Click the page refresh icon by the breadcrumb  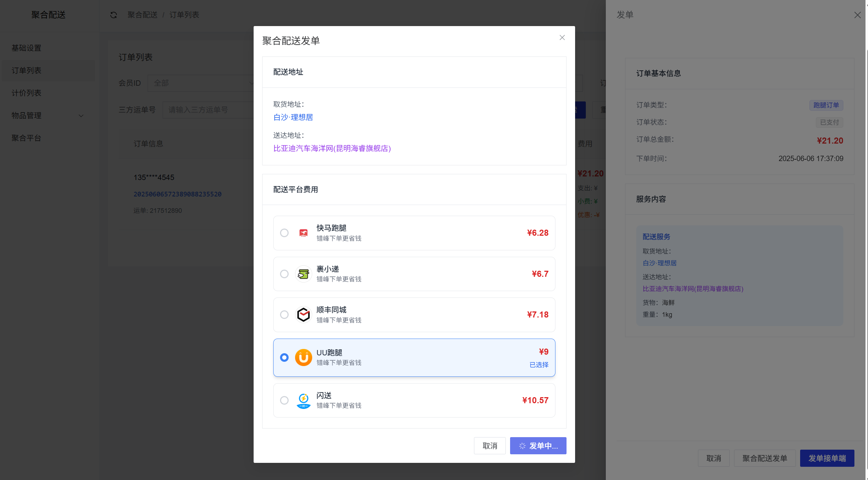point(114,15)
